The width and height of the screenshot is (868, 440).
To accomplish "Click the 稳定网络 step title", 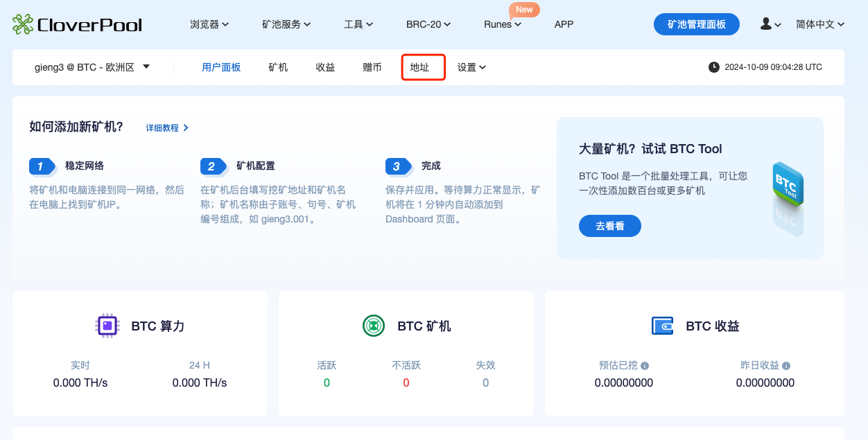I will [x=85, y=166].
